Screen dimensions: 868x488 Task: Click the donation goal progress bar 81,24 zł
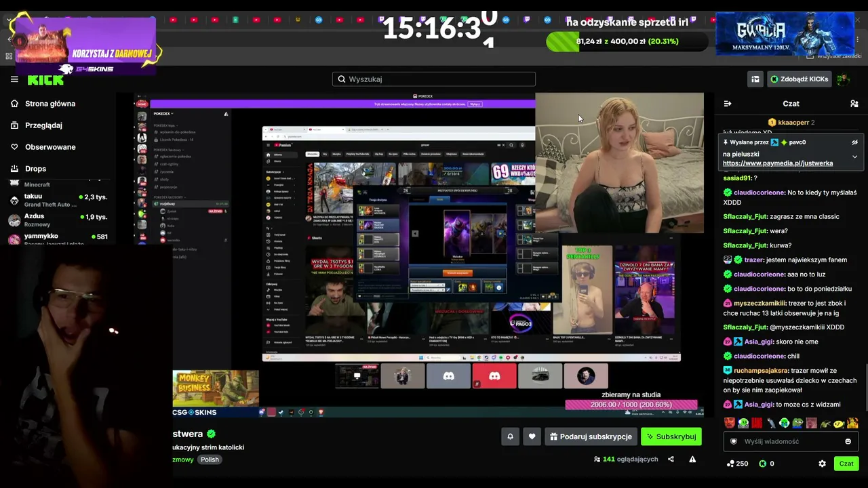(x=626, y=41)
